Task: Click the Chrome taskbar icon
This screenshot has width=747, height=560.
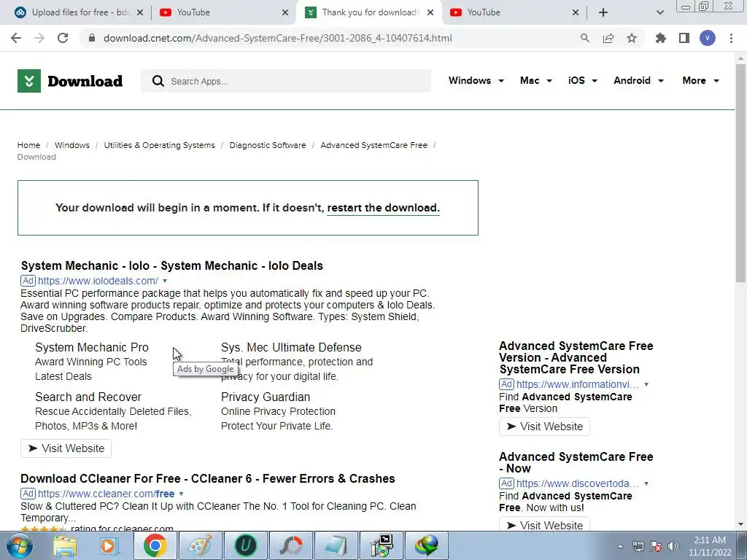Action: coord(155,545)
